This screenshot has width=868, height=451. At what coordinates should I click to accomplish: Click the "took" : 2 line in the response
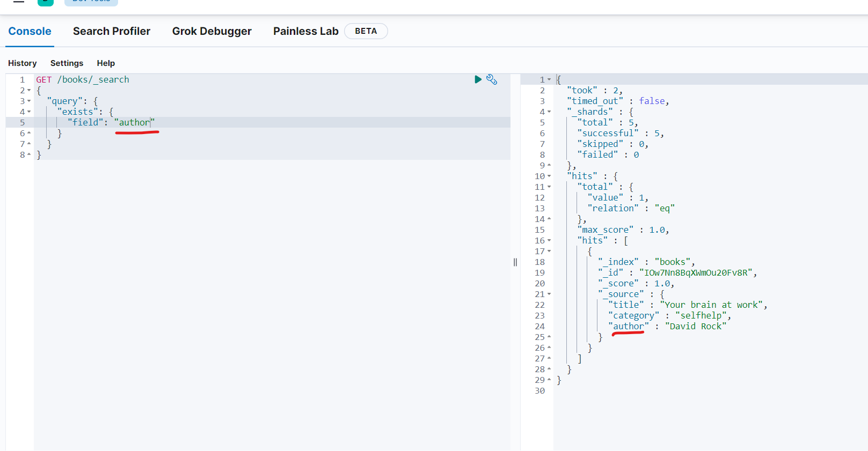click(x=595, y=90)
